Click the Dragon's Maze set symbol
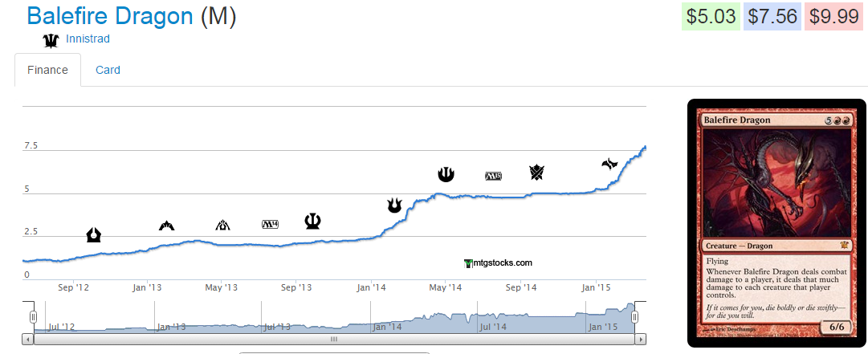Viewport: 868px width, 354px height. (x=222, y=226)
